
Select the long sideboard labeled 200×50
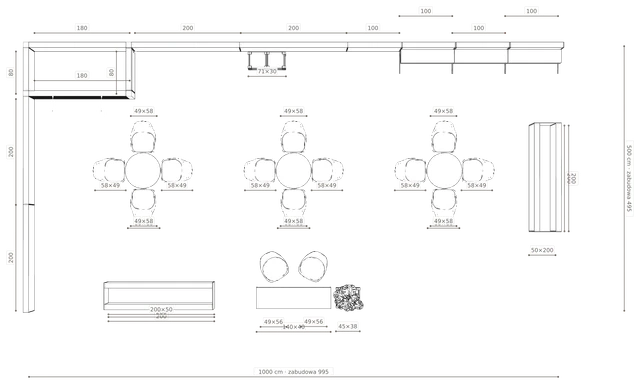coord(159,295)
